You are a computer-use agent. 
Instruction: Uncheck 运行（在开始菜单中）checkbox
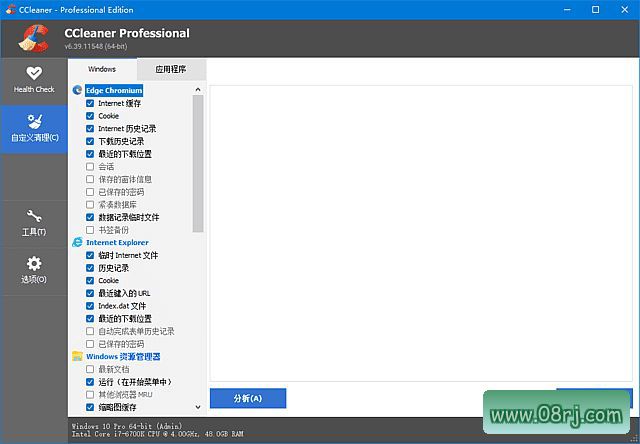[x=90, y=382]
